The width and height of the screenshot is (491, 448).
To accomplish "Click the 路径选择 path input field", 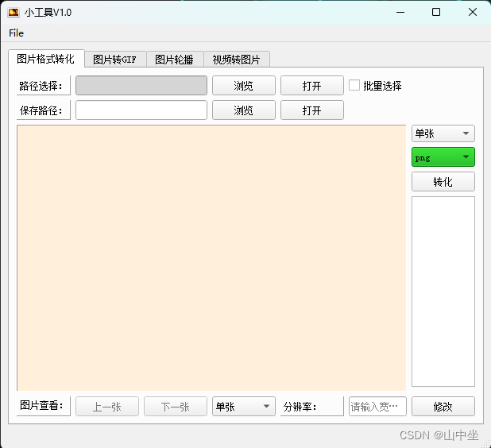I will pos(141,85).
